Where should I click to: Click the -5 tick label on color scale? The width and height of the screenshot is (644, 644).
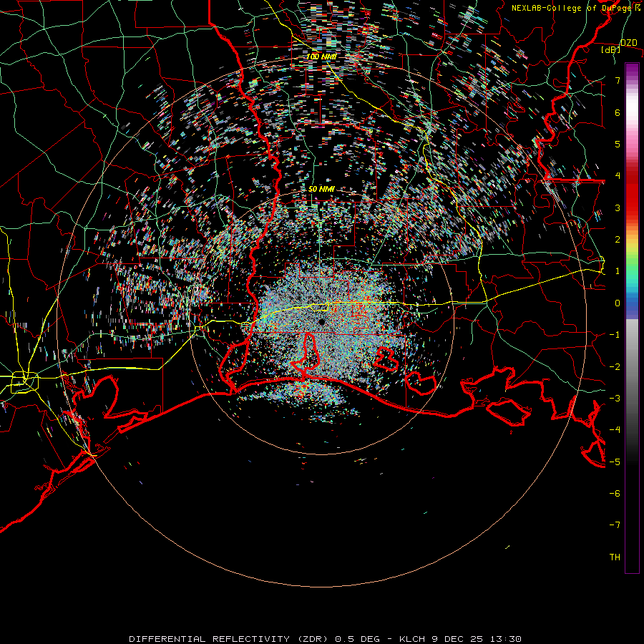pos(615,462)
